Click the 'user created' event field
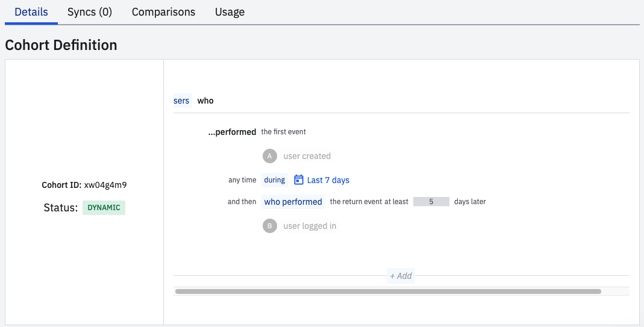 [x=307, y=156]
